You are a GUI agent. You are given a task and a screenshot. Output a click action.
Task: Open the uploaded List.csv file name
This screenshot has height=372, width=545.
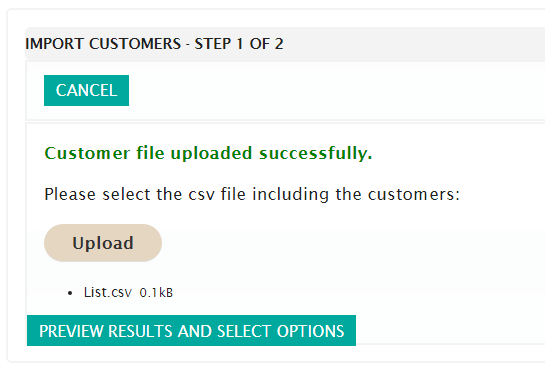108,292
